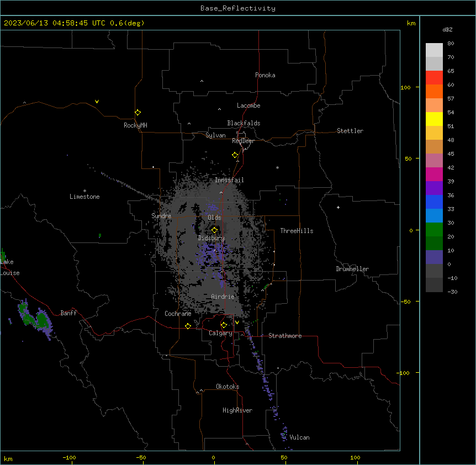This screenshot has height=465, width=476.
Task: Click the dBZ legend heading
Action: [447, 30]
